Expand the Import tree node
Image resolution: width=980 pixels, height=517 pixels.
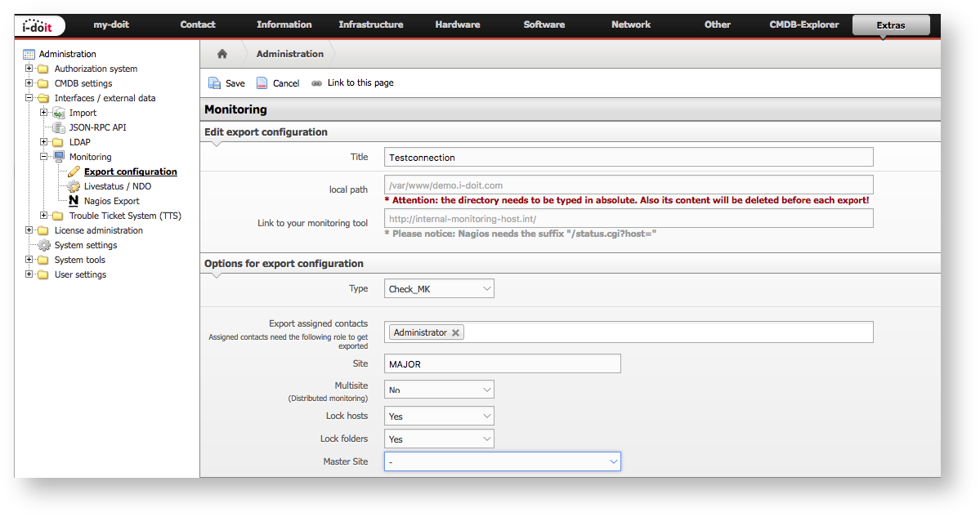pyautogui.click(x=44, y=113)
